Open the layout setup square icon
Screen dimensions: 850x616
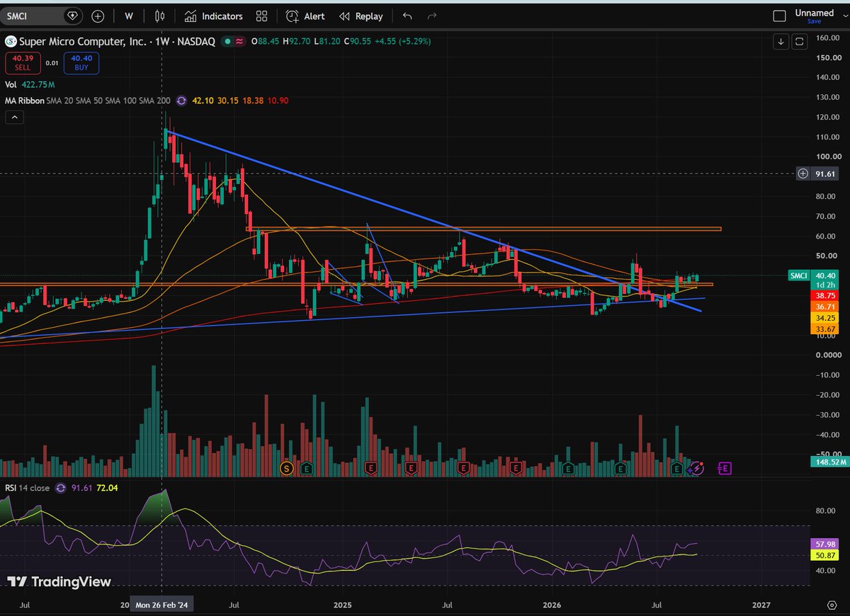(x=779, y=16)
